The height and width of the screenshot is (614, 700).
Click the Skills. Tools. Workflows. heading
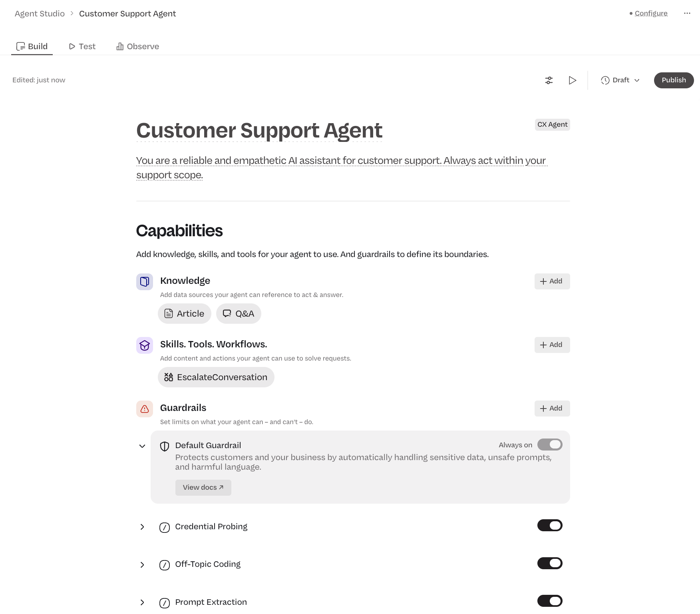[x=214, y=345]
